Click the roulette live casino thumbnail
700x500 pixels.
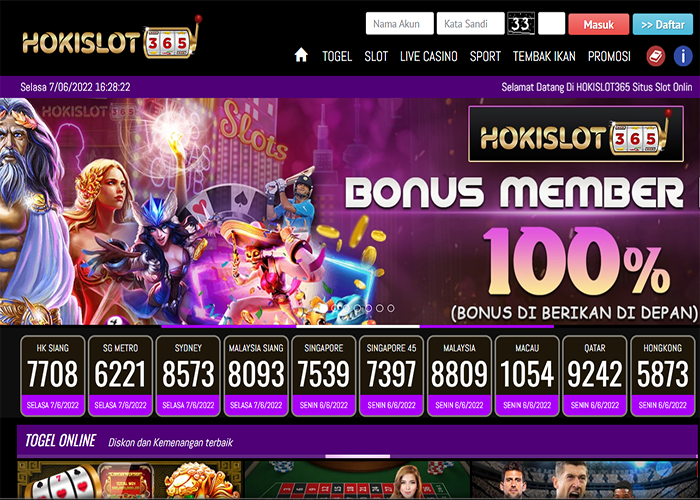pyautogui.click(x=357, y=480)
